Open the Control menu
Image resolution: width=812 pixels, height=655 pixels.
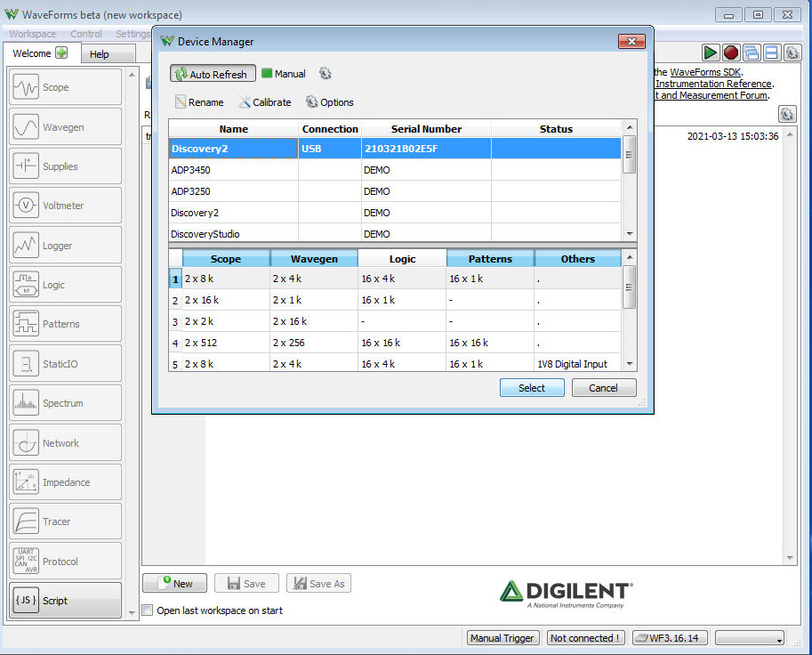pyautogui.click(x=86, y=34)
